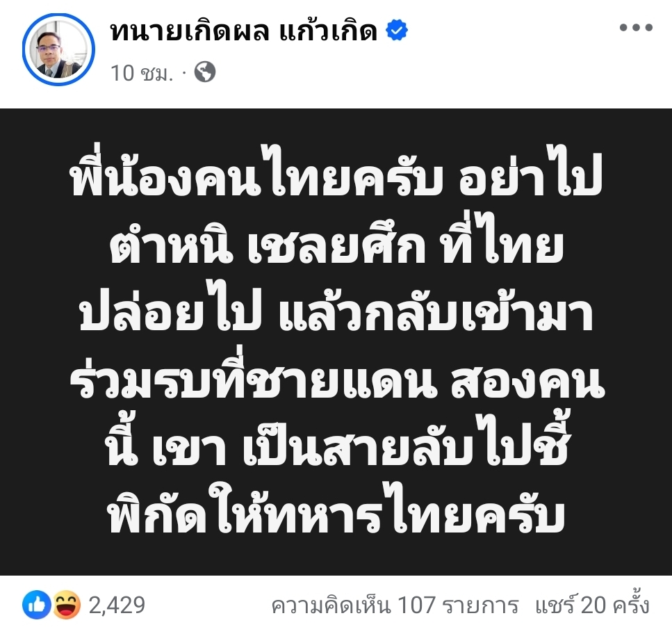
Task: Click the Haha laughing reaction icon
Action: click(67, 605)
